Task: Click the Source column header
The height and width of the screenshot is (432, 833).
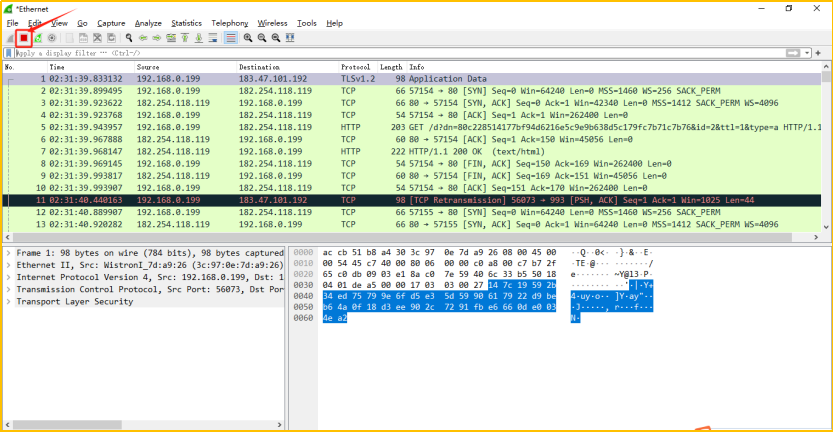Action: 149,67
